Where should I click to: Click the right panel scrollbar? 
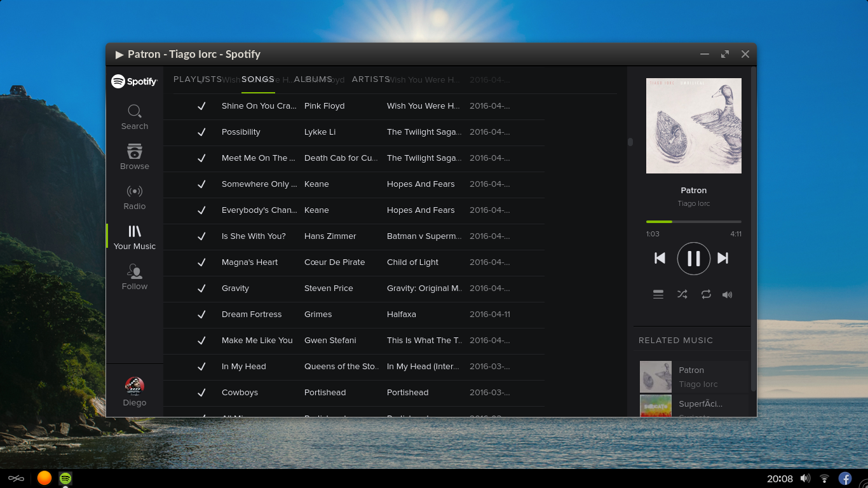754,229
